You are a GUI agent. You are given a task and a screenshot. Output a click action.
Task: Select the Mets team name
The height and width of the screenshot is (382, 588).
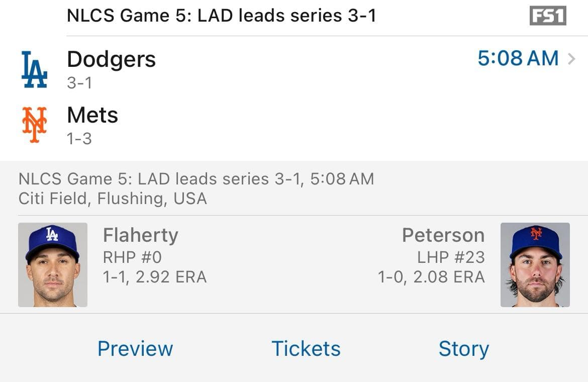click(92, 115)
